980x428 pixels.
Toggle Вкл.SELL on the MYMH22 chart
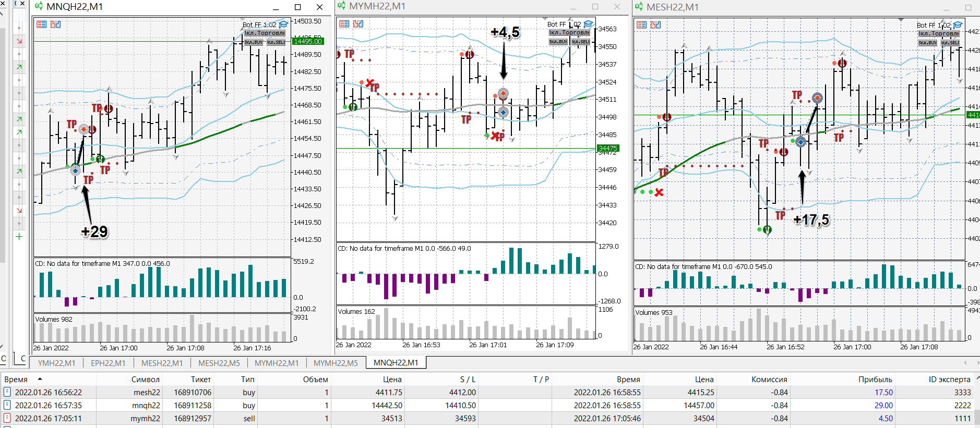click(x=581, y=41)
